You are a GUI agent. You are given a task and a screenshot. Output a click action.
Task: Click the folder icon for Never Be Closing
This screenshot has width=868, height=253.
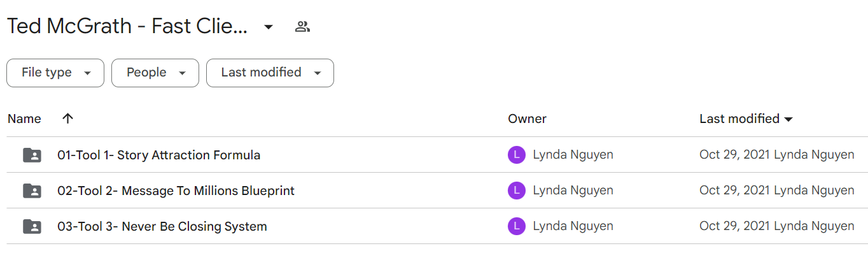pos(31,226)
